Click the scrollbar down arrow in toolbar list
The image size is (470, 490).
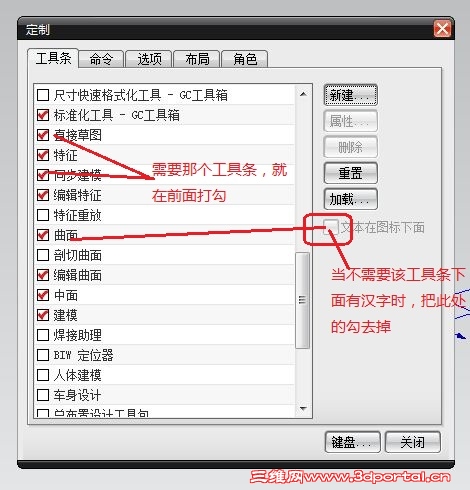click(x=303, y=408)
